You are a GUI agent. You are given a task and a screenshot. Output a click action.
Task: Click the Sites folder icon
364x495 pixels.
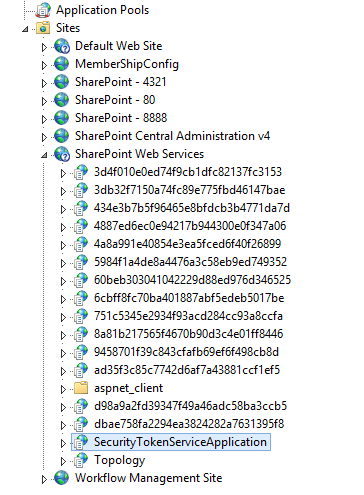coord(43,28)
